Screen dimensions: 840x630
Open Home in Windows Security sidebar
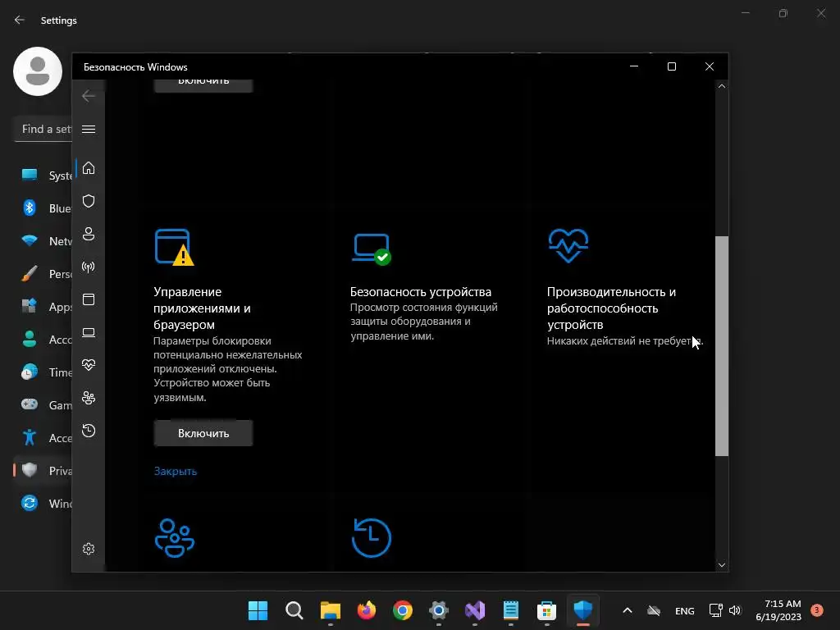89,168
